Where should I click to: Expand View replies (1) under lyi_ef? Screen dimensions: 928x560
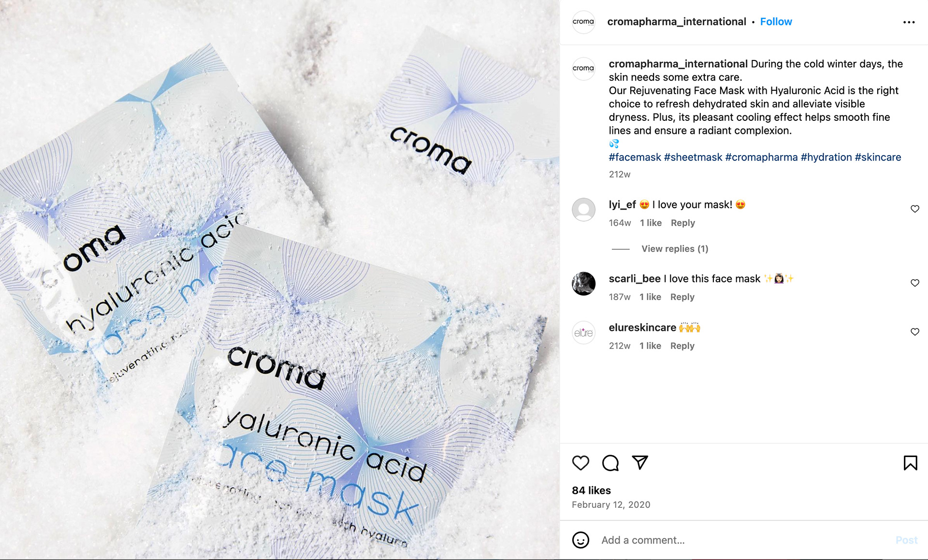675,249
